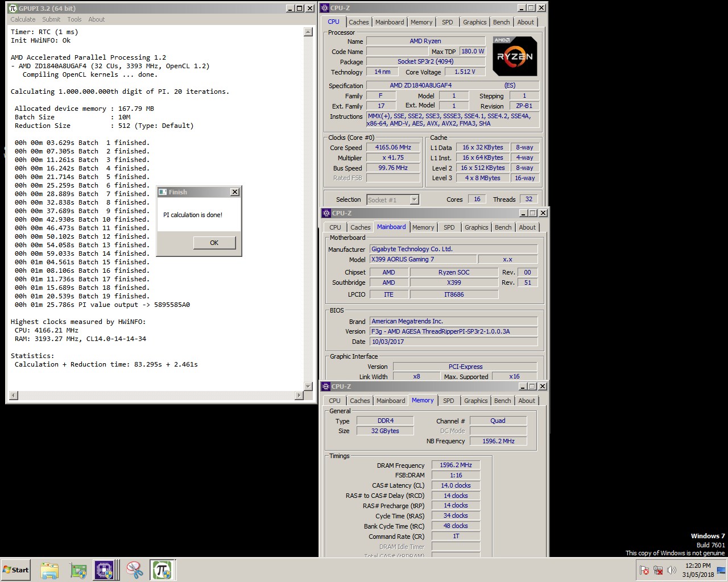The image size is (728, 582).
Task: Click GPUPI horizontal scrollbar left arrow
Action: 14,395
